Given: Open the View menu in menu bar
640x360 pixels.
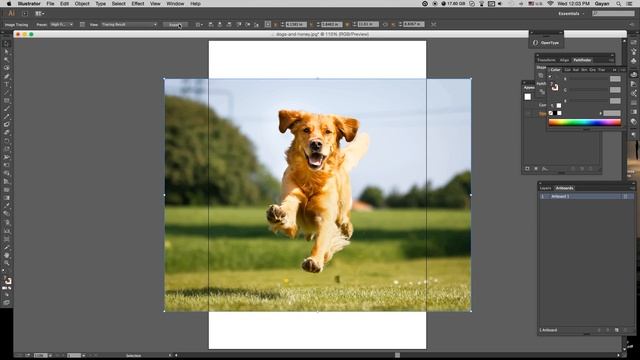Looking at the screenshot, I should click(155, 4).
